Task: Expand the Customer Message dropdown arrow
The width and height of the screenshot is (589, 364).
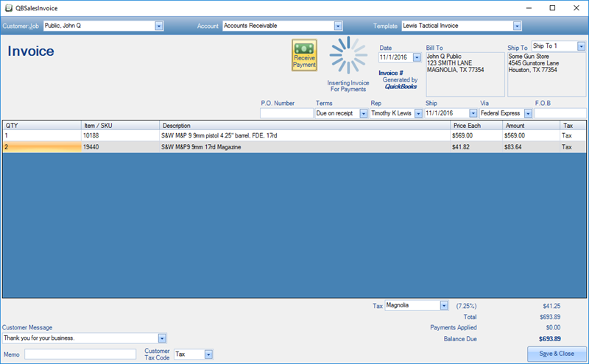Action: pos(162,338)
